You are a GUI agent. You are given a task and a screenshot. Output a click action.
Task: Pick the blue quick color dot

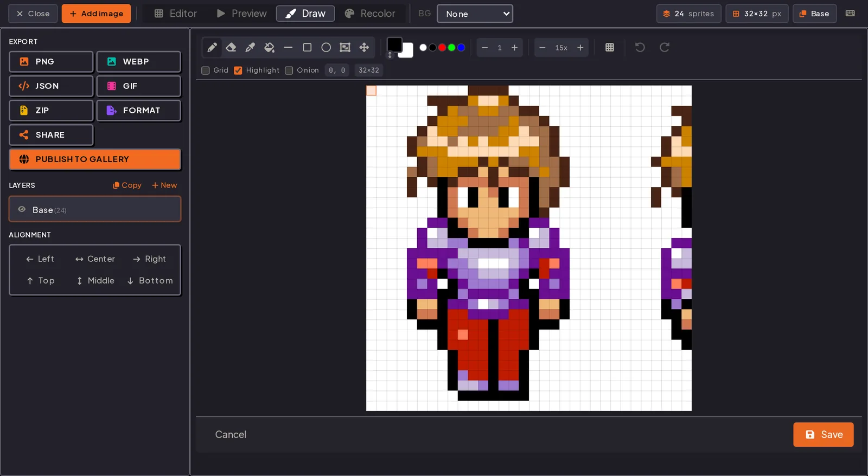tap(461, 48)
